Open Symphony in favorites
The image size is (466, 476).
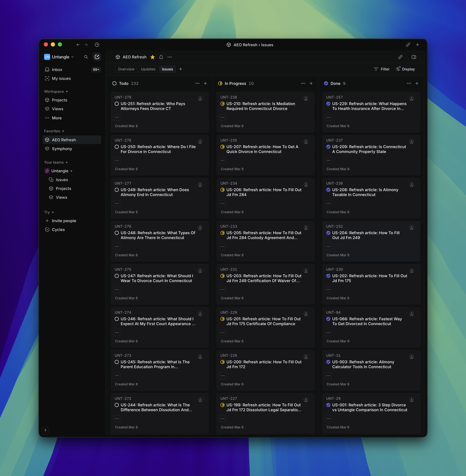click(62, 149)
